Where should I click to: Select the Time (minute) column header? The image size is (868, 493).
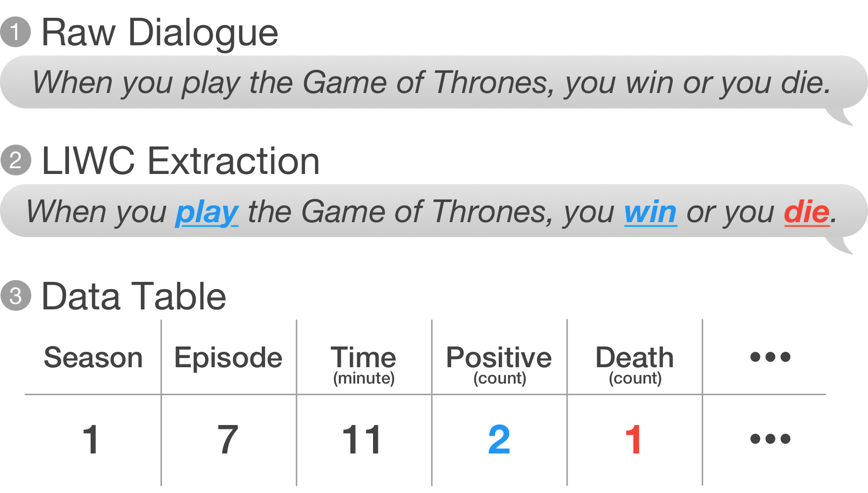(363, 365)
